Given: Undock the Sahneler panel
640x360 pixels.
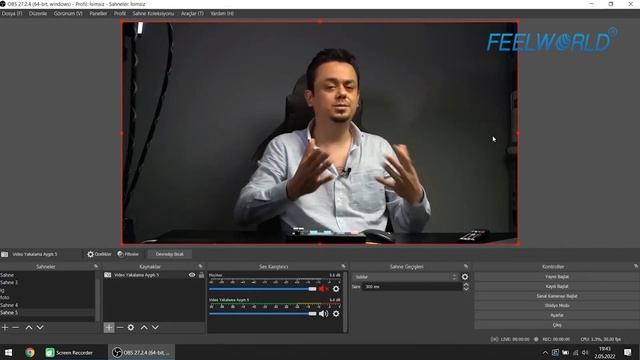Looking at the screenshot, I should (96, 266).
